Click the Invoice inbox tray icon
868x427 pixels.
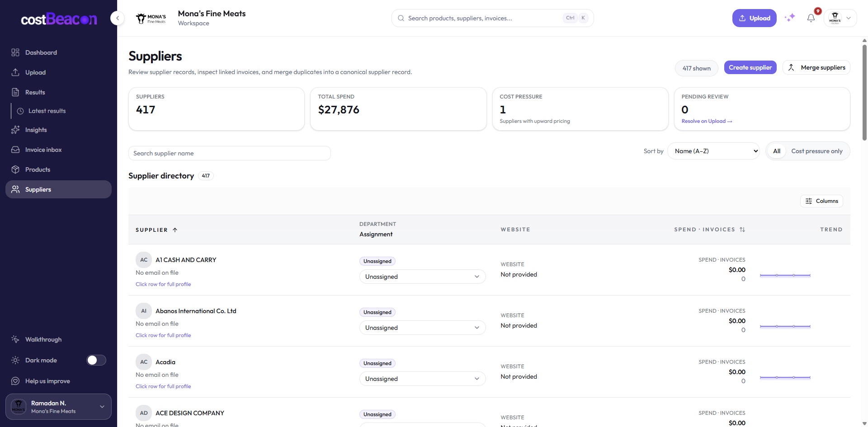pyautogui.click(x=15, y=150)
